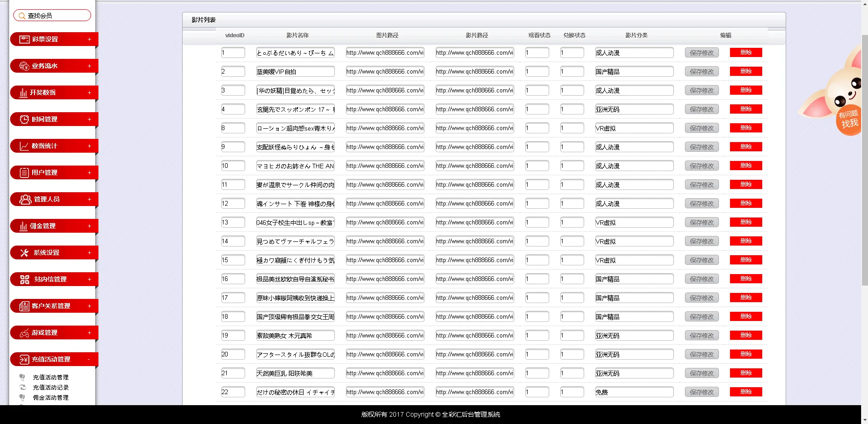Image resolution: width=868 pixels, height=424 pixels.
Task: Click the 系统设置 wrench tools icon
Action: click(x=24, y=253)
